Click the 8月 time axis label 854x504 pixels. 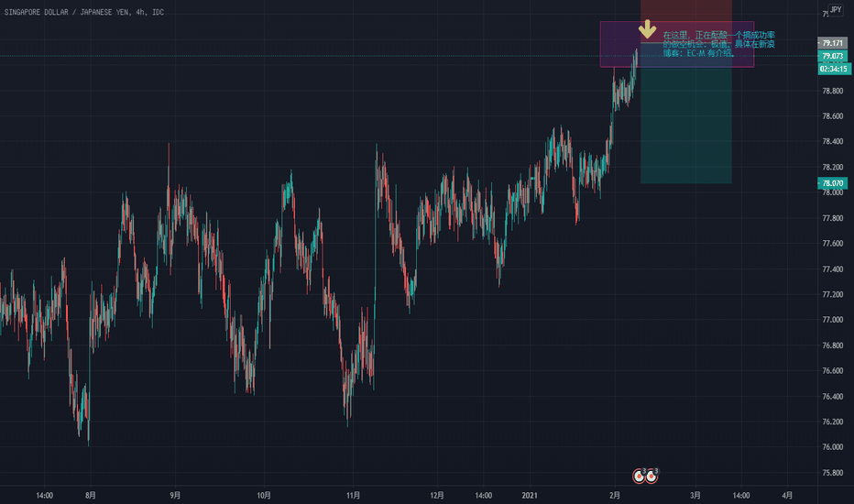[91, 495]
